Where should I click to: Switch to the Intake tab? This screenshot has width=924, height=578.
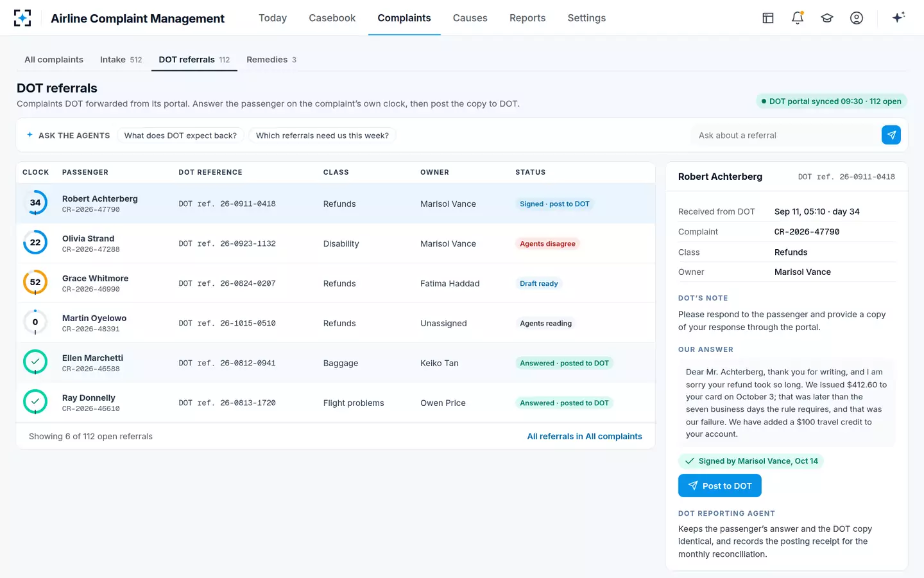click(x=121, y=60)
